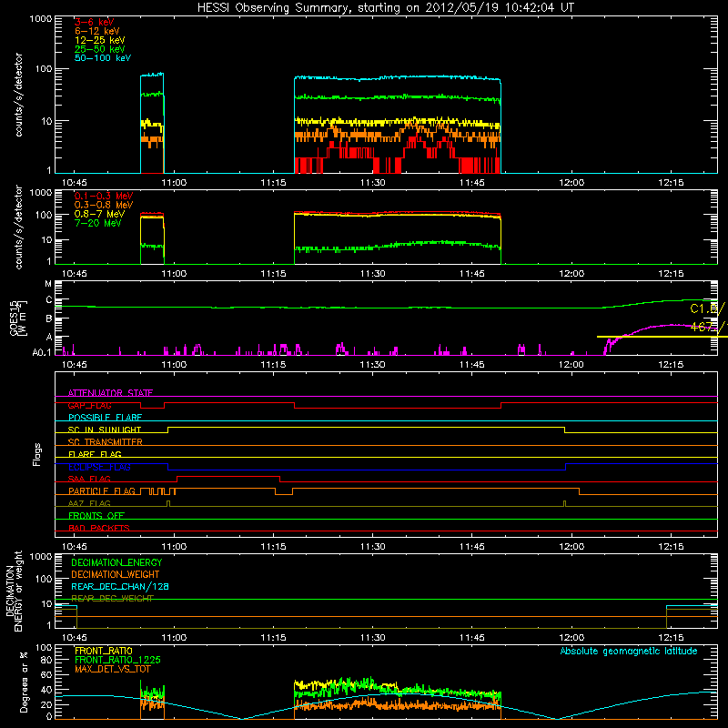Select the 25-50 keV legend label
728x728 pixels.
(x=100, y=49)
